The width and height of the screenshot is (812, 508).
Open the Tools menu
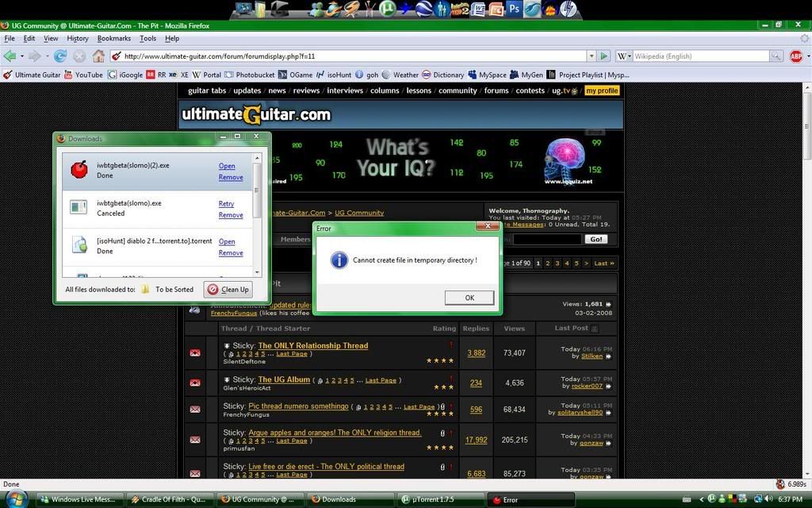coord(147,38)
